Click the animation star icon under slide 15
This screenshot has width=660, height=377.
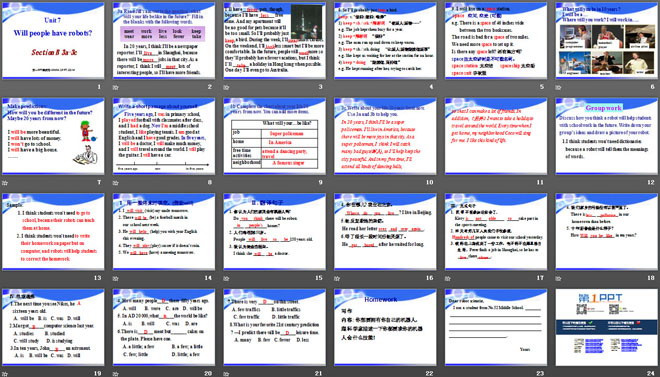click(226, 278)
